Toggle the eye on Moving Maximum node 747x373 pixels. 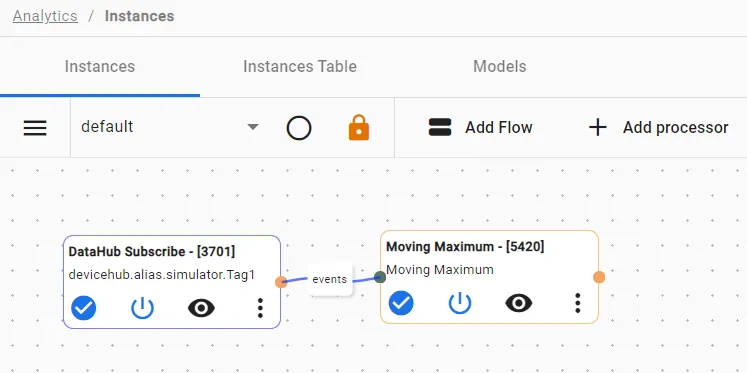click(519, 303)
